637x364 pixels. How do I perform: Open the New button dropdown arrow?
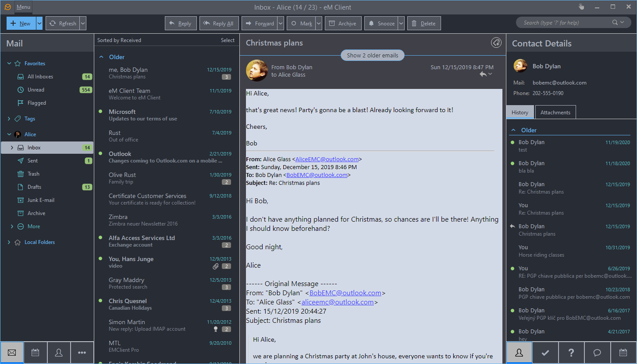39,24
